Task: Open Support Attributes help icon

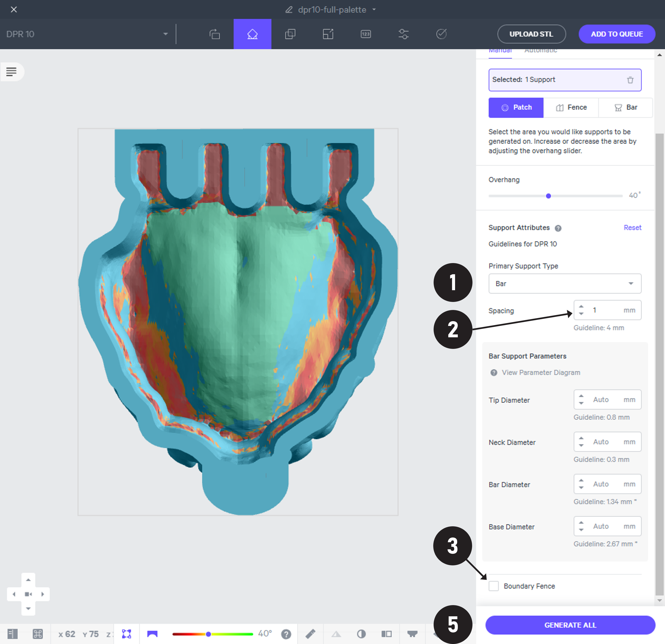Action: tap(558, 228)
